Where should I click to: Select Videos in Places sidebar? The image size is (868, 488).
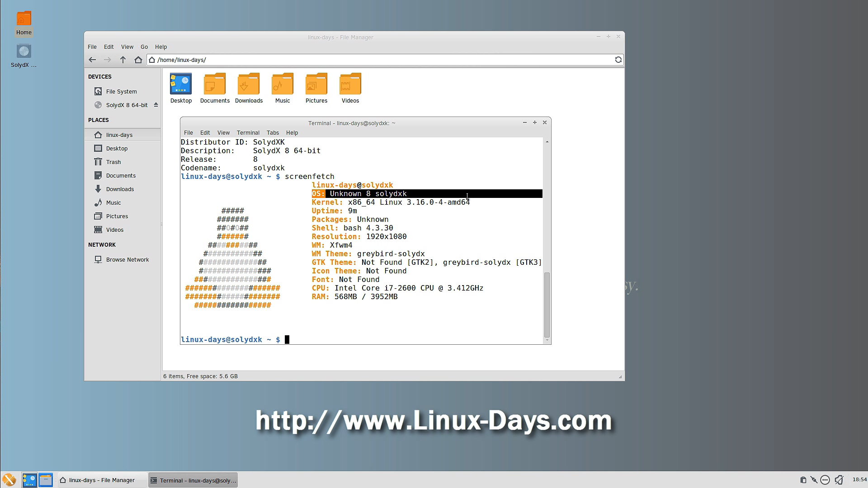coord(122,230)
